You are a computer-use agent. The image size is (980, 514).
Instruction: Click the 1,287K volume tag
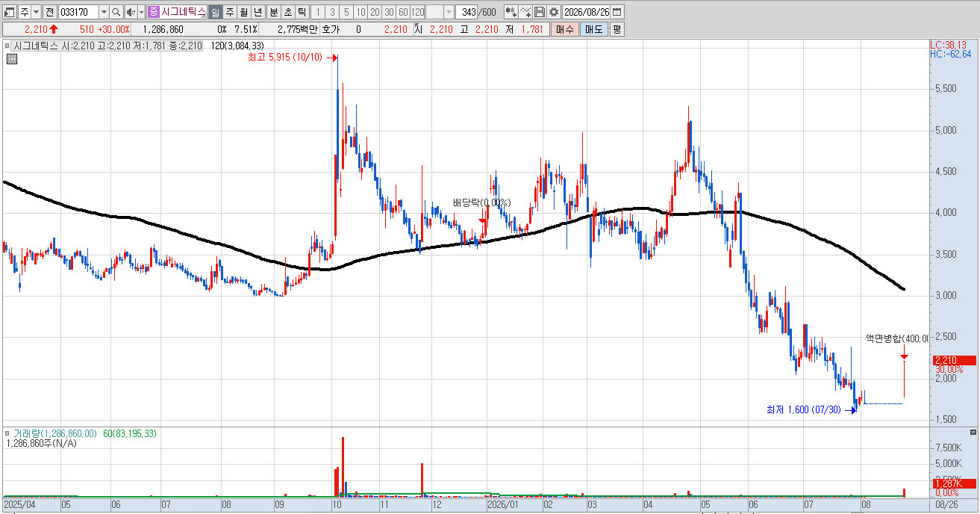pos(955,483)
